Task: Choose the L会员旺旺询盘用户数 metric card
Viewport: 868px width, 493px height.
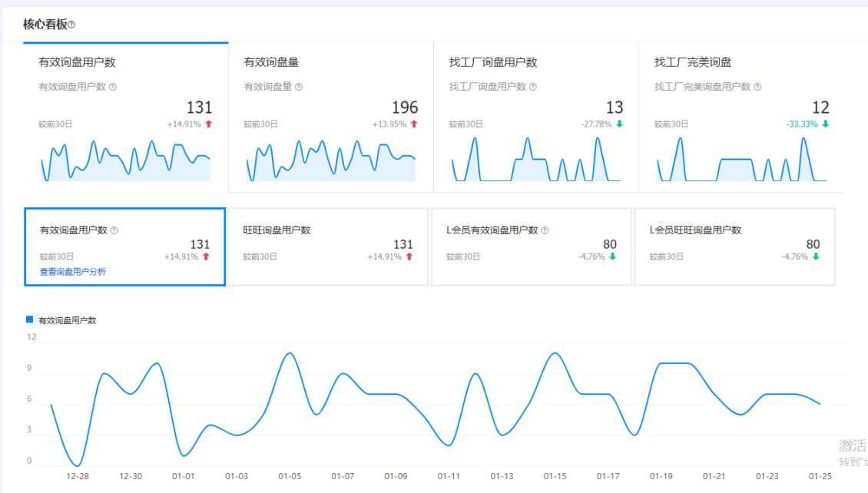Action: click(x=734, y=246)
